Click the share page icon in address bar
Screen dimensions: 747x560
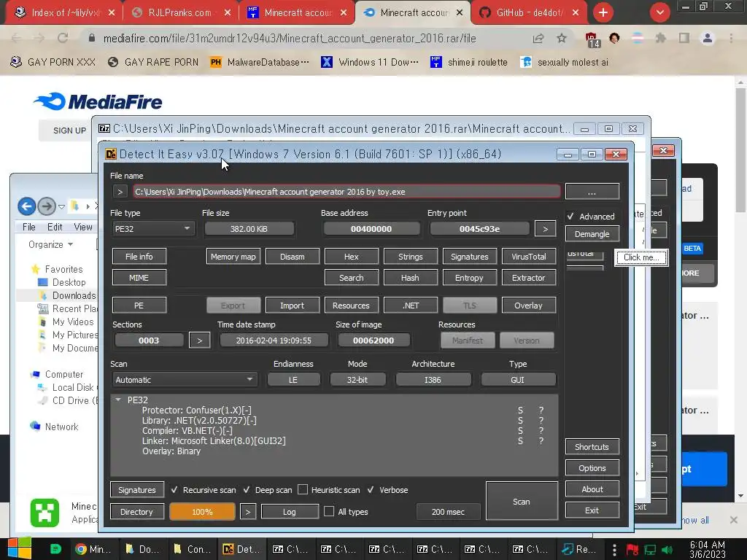(538, 38)
